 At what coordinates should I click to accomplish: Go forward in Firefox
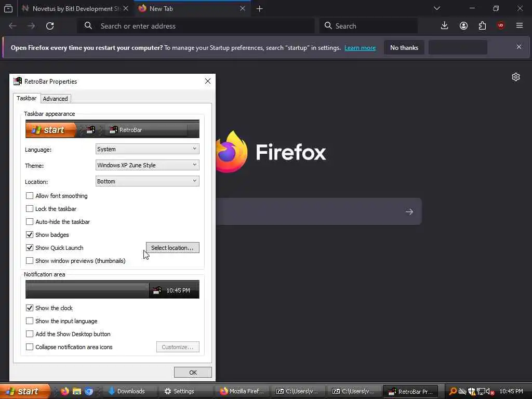31,26
